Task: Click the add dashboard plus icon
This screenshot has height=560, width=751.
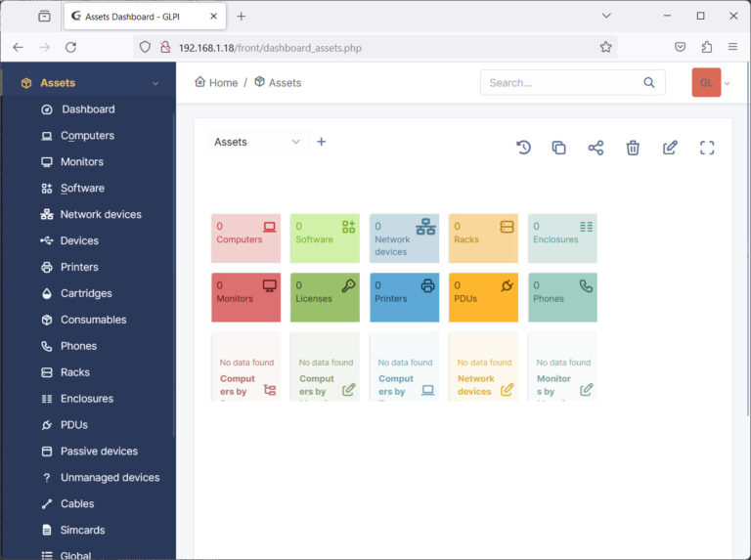Action: pos(322,142)
